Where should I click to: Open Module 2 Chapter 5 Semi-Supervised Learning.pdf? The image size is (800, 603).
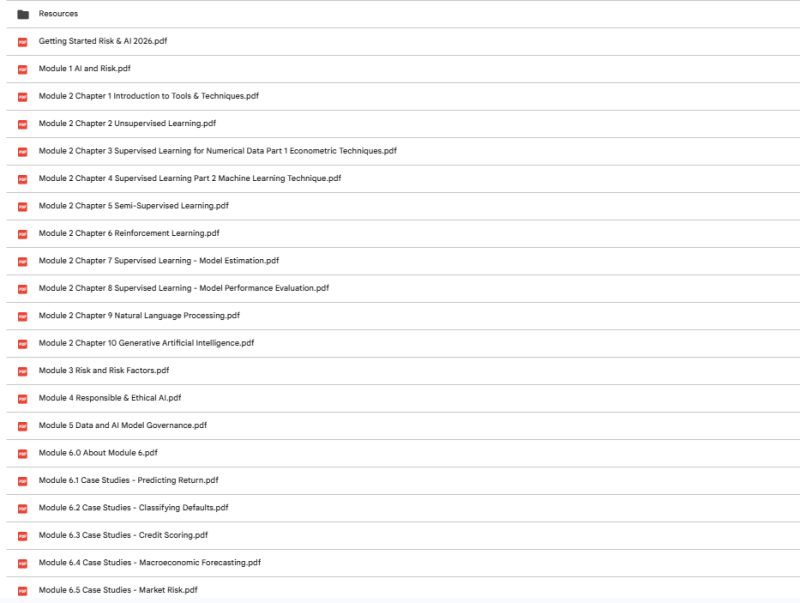click(134, 206)
